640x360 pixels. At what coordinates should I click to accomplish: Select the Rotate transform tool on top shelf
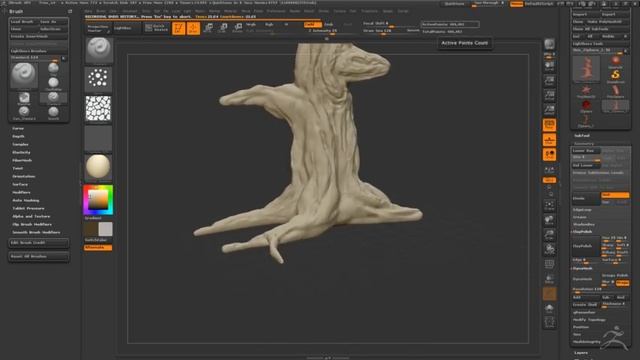[238, 28]
